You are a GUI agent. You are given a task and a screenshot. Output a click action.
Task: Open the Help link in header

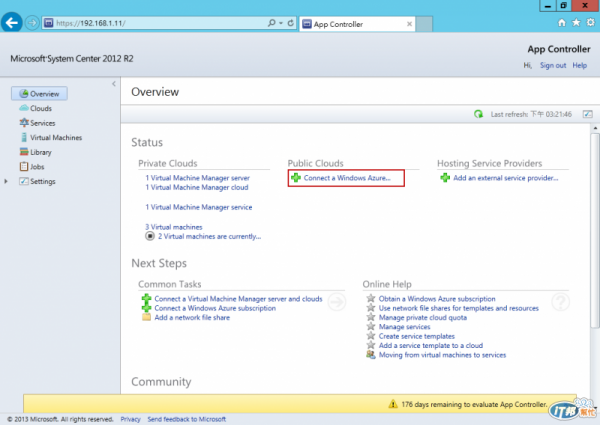pyautogui.click(x=579, y=65)
